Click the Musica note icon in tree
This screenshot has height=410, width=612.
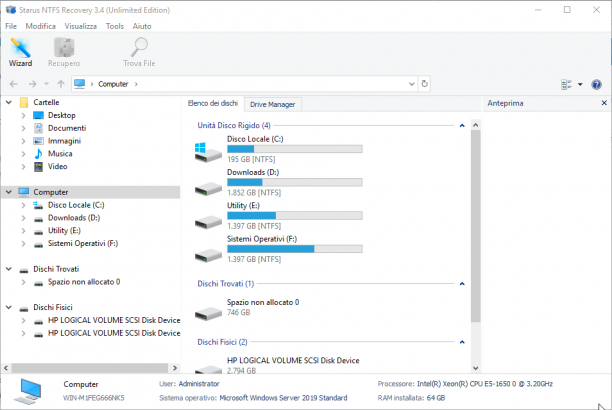38,153
